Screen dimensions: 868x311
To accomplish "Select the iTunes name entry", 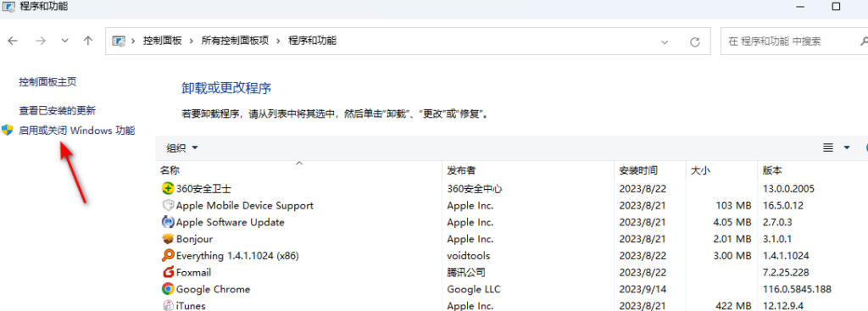I will [x=191, y=305].
